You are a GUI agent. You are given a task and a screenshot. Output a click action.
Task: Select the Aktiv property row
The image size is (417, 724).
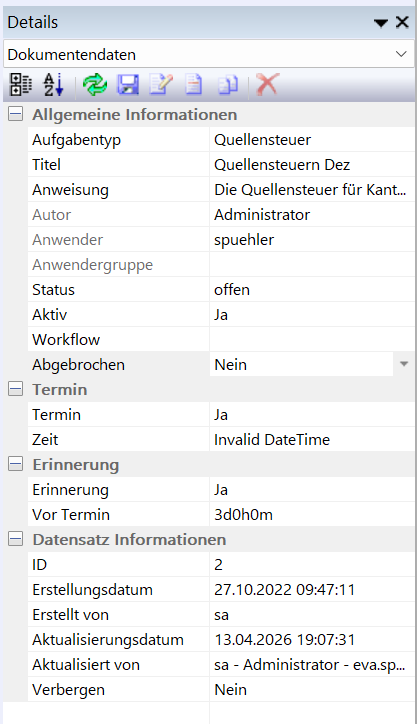221,314
